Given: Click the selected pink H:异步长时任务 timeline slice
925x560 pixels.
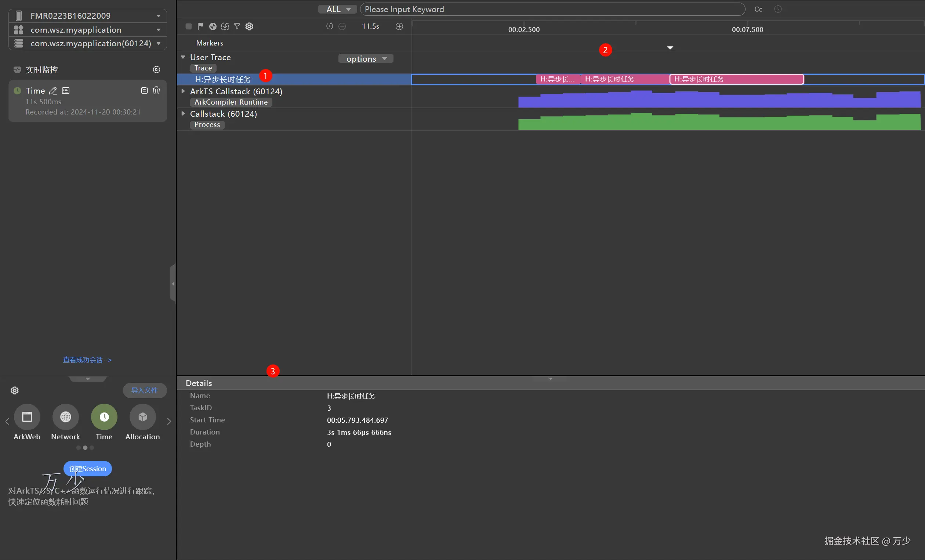Looking at the screenshot, I should pos(736,79).
